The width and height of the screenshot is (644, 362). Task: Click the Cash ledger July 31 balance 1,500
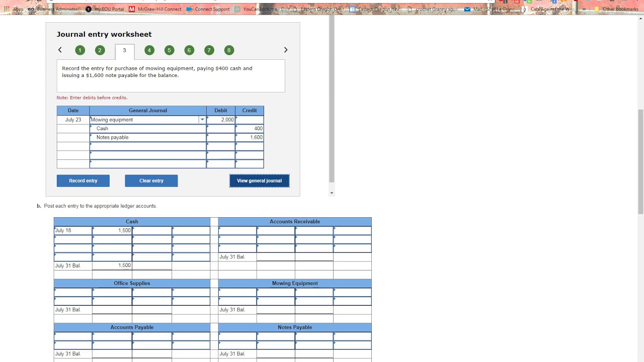tap(112, 265)
